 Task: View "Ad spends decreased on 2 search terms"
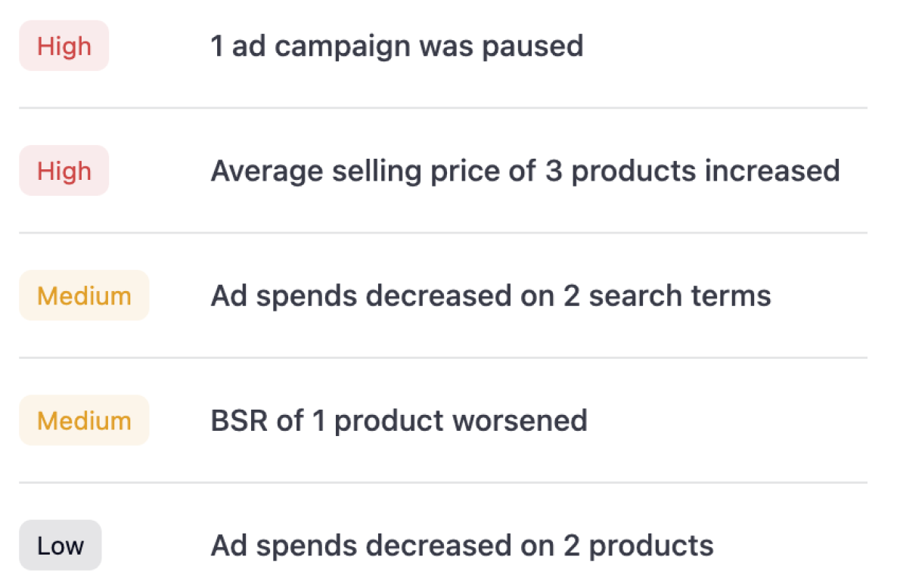490,296
